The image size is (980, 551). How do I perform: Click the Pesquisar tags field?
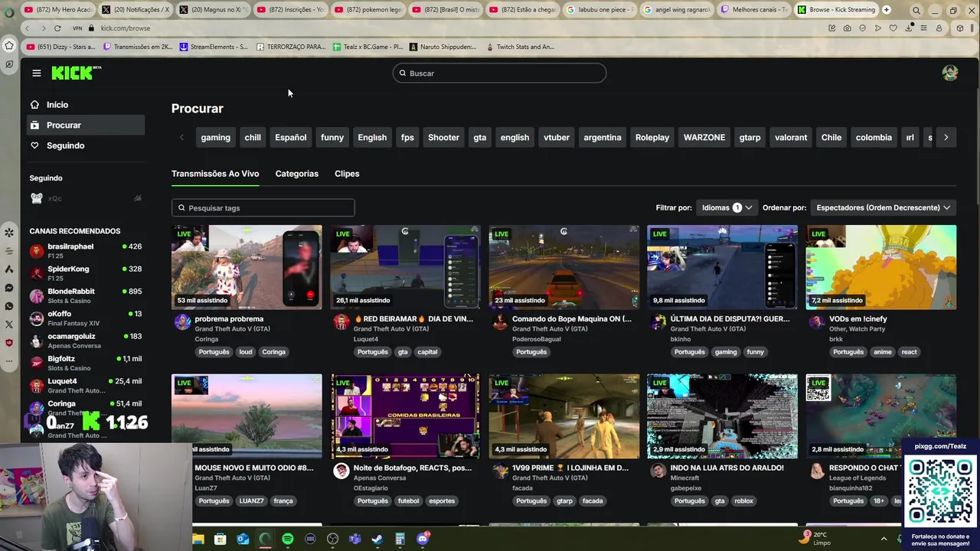coord(263,207)
